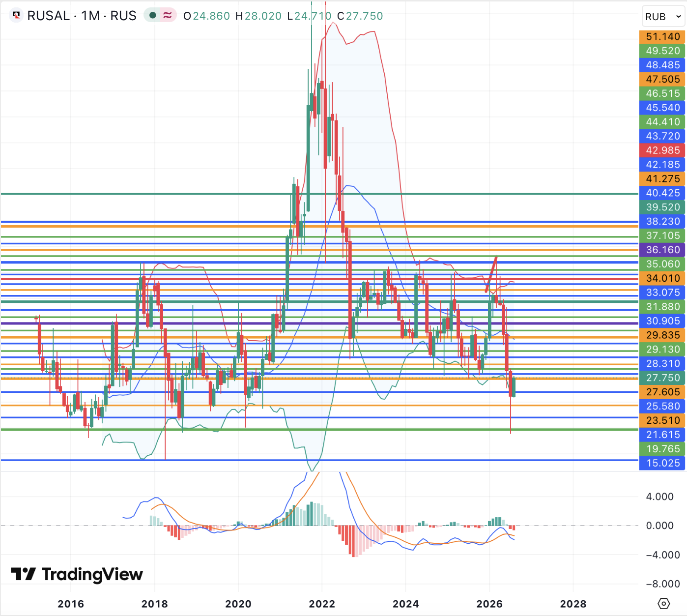Select the 27.605 price label
This screenshot has height=616, width=687.
point(662,393)
